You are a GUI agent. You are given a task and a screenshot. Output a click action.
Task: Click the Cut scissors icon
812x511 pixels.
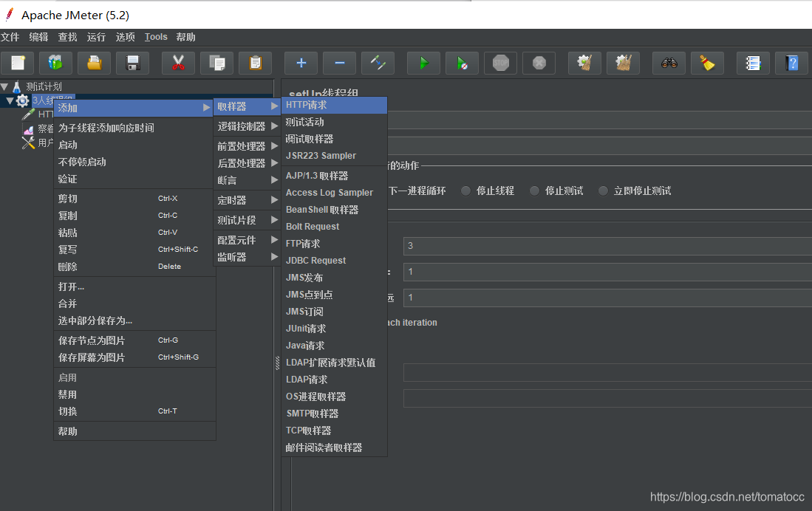point(178,64)
